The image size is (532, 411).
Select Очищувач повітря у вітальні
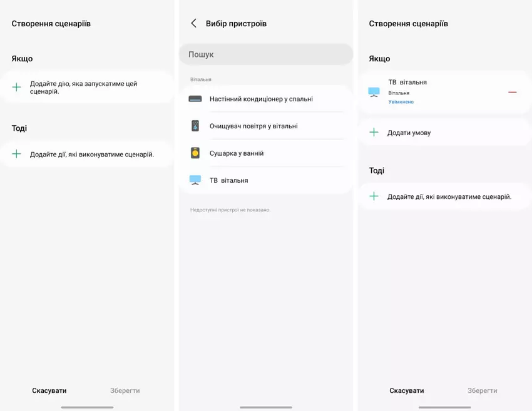[253, 126]
